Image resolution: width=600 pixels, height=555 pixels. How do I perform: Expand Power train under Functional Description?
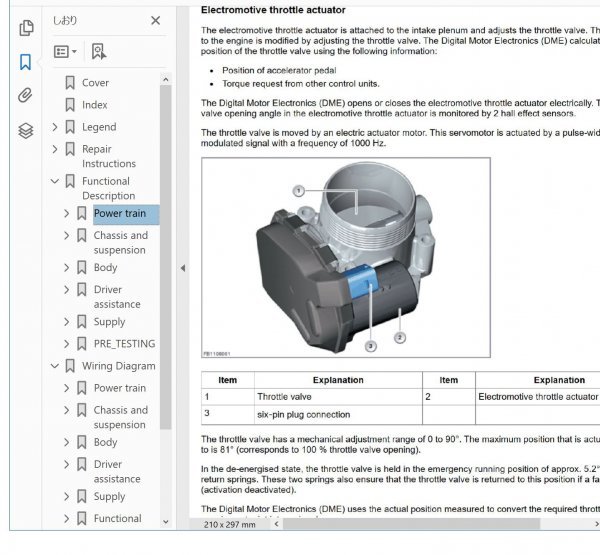coord(67,213)
